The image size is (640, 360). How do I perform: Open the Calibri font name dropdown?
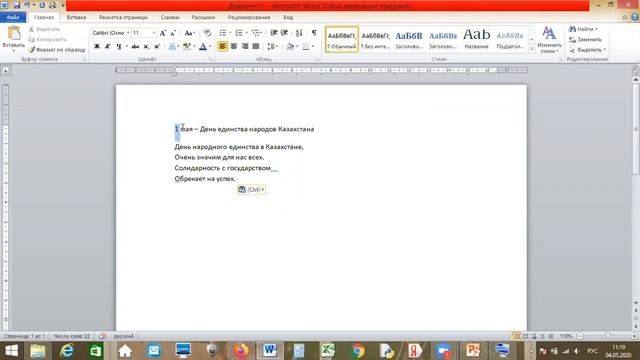point(128,33)
